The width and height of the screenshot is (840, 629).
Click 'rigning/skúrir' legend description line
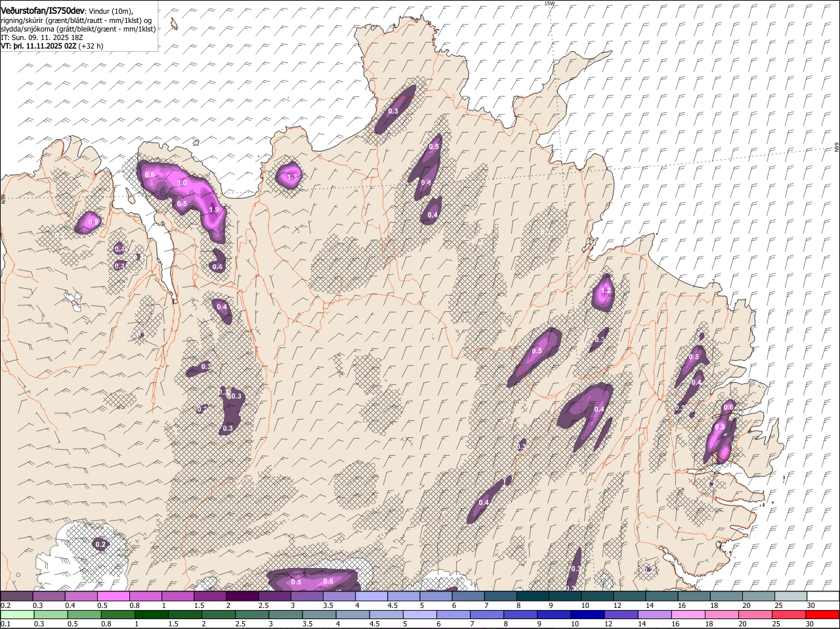click(x=76, y=20)
